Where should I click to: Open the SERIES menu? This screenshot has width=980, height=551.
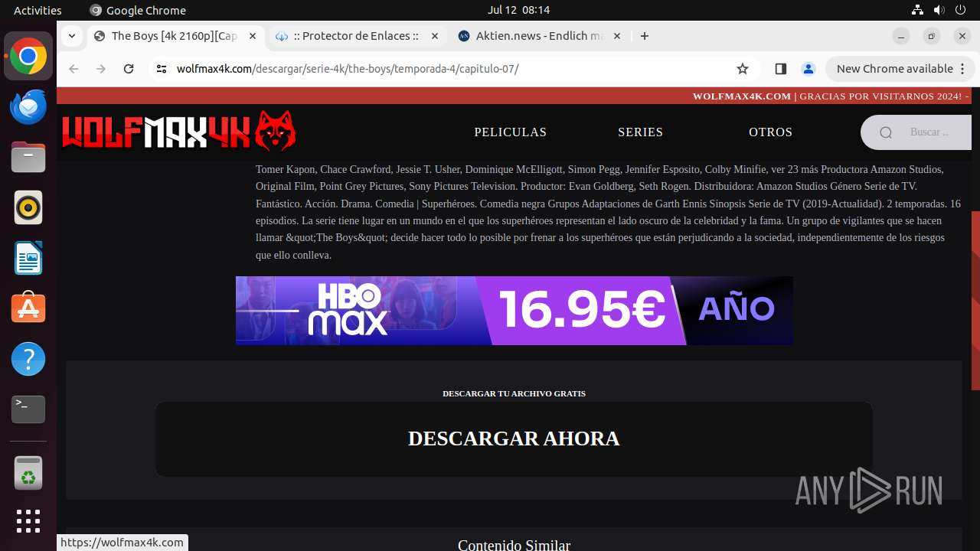641,132
